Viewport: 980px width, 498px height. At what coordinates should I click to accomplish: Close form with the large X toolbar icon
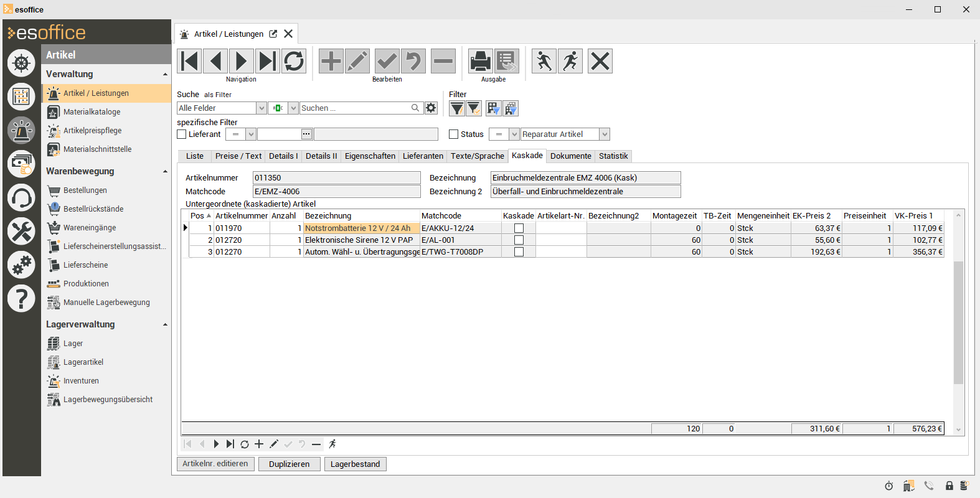600,61
